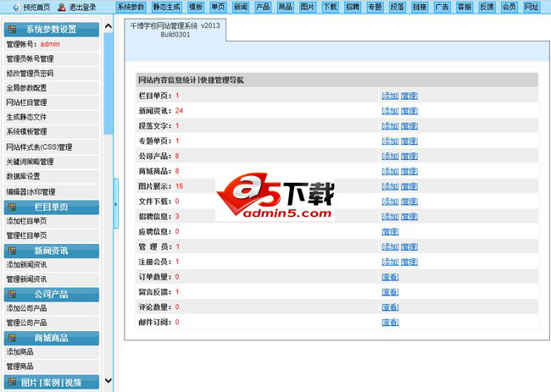Click [管理] link in 栏目单页 row
The height and width of the screenshot is (392, 551).
point(409,96)
